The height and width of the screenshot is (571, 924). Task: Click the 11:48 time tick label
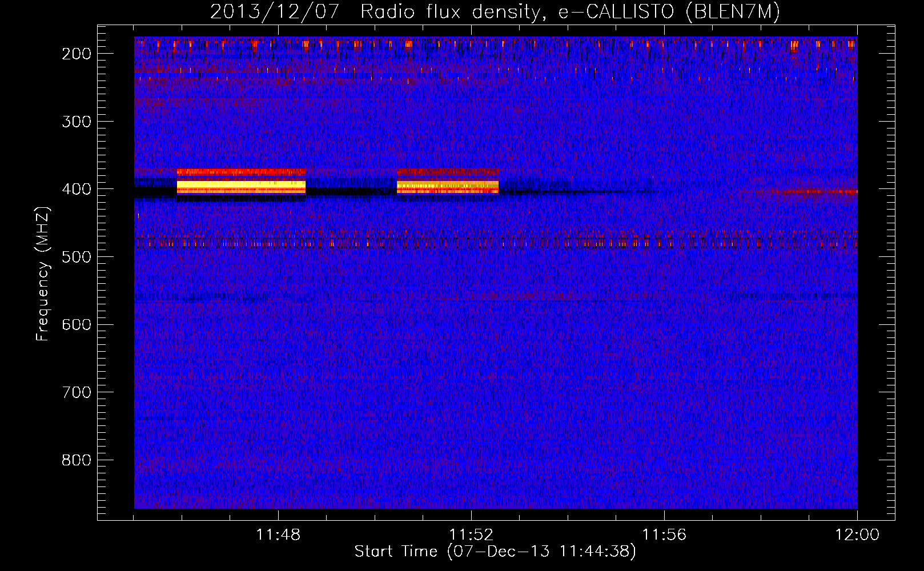tap(278, 535)
